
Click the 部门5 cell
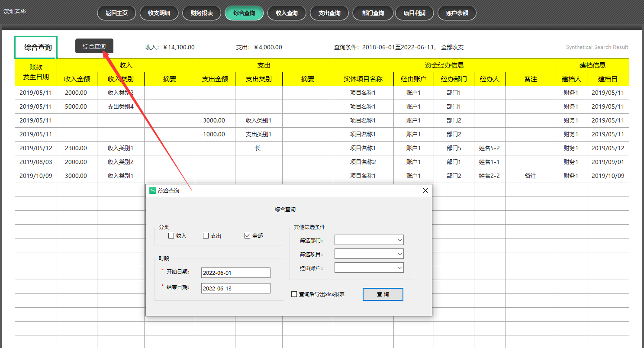(454, 148)
